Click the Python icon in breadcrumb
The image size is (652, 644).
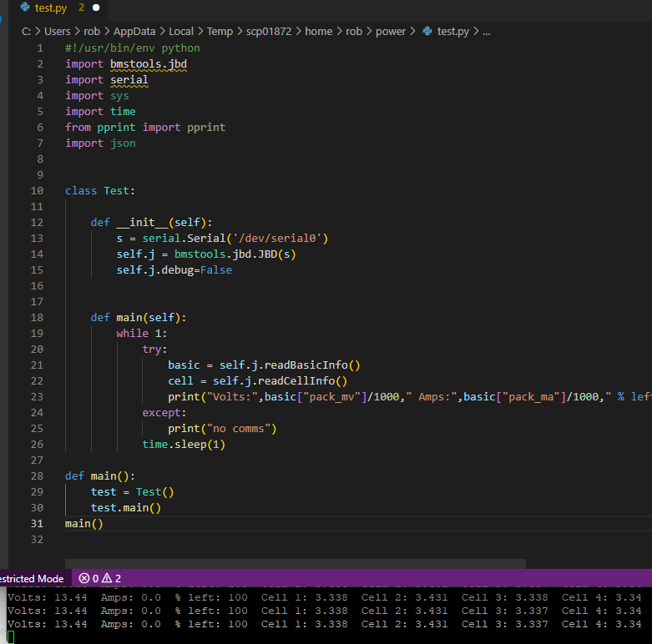(427, 31)
